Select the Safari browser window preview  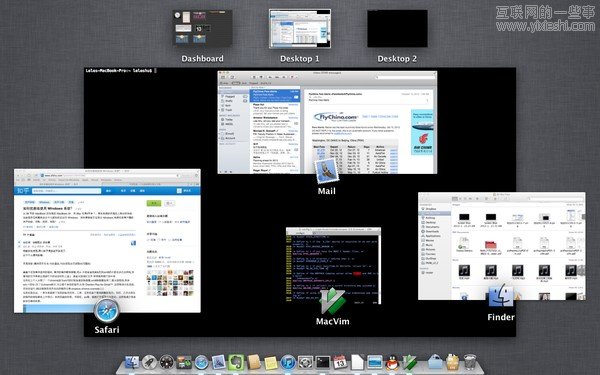tap(107, 241)
